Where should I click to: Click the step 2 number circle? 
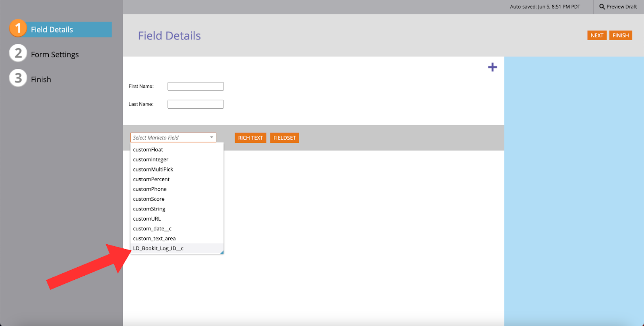pyautogui.click(x=18, y=54)
